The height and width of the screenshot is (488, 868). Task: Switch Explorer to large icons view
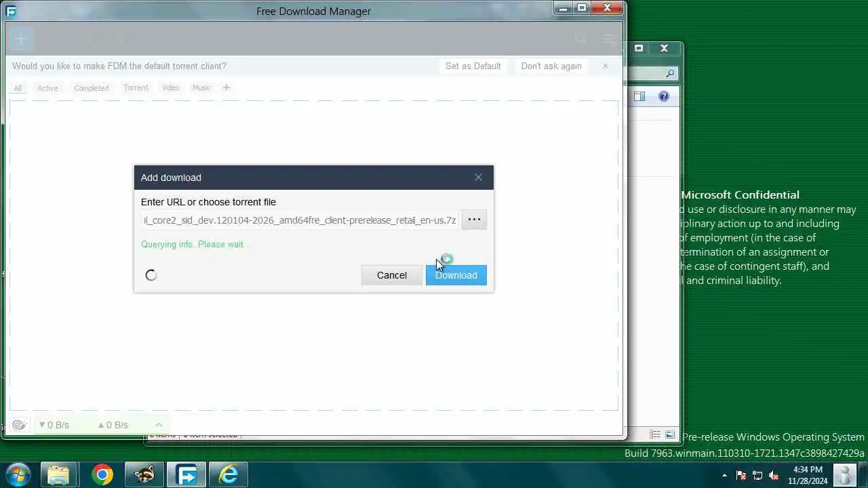(670, 434)
